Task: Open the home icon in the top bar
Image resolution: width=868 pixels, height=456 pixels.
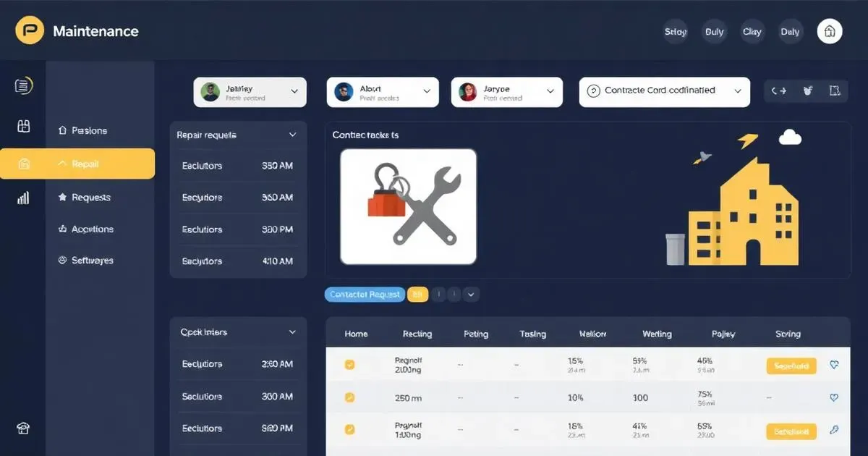Action: click(830, 31)
